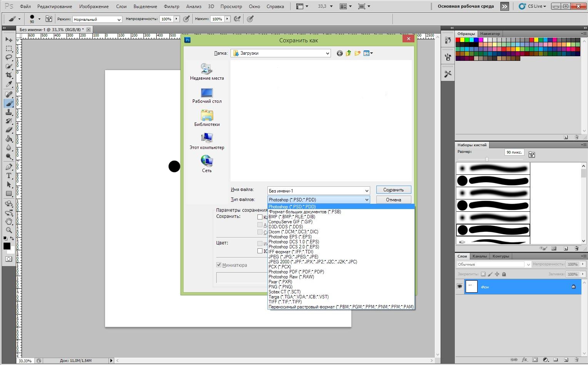Create new group folder in Layers panel

click(555, 360)
